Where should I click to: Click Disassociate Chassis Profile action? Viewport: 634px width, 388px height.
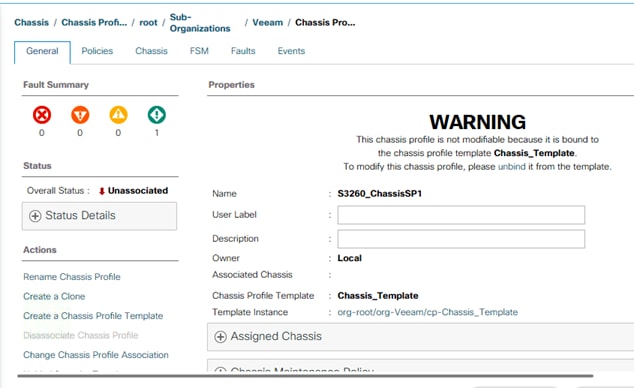click(80, 335)
